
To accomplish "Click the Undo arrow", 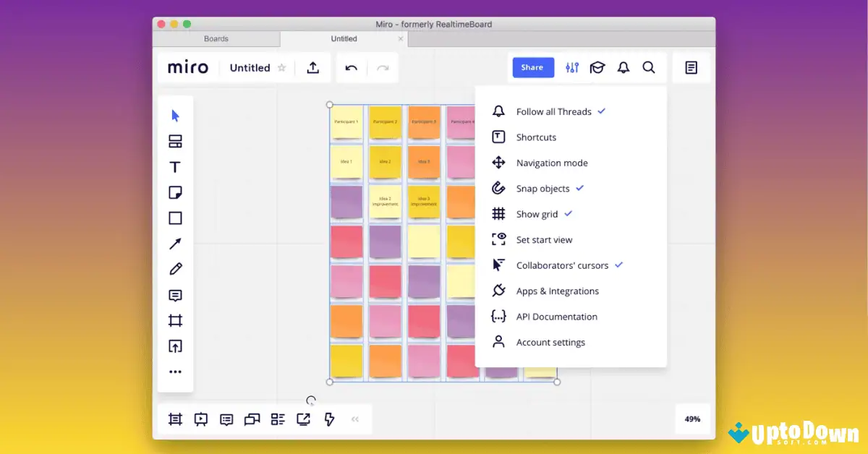I will [x=352, y=67].
